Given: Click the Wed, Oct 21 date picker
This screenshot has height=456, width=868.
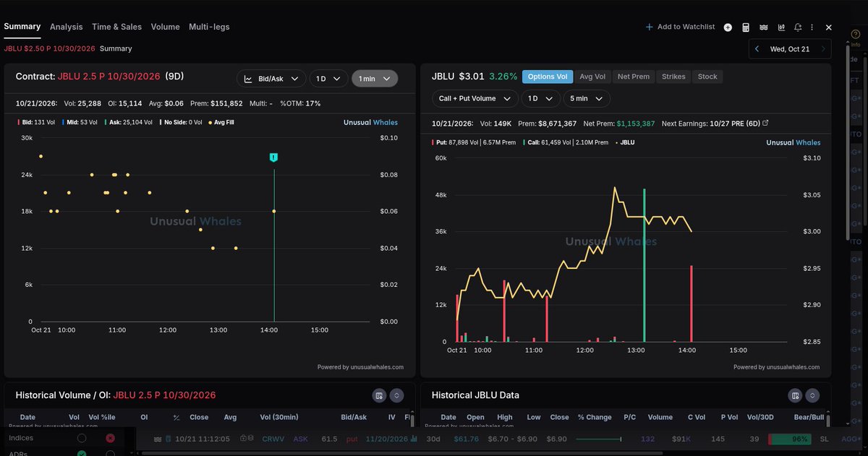Looking at the screenshot, I should pyautogui.click(x=790, y=49).
